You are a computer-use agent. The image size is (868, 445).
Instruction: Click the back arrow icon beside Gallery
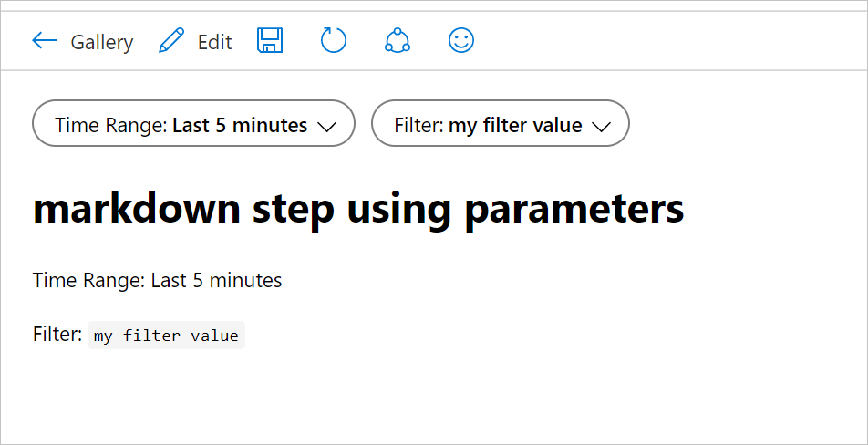[x=45, y=41]
